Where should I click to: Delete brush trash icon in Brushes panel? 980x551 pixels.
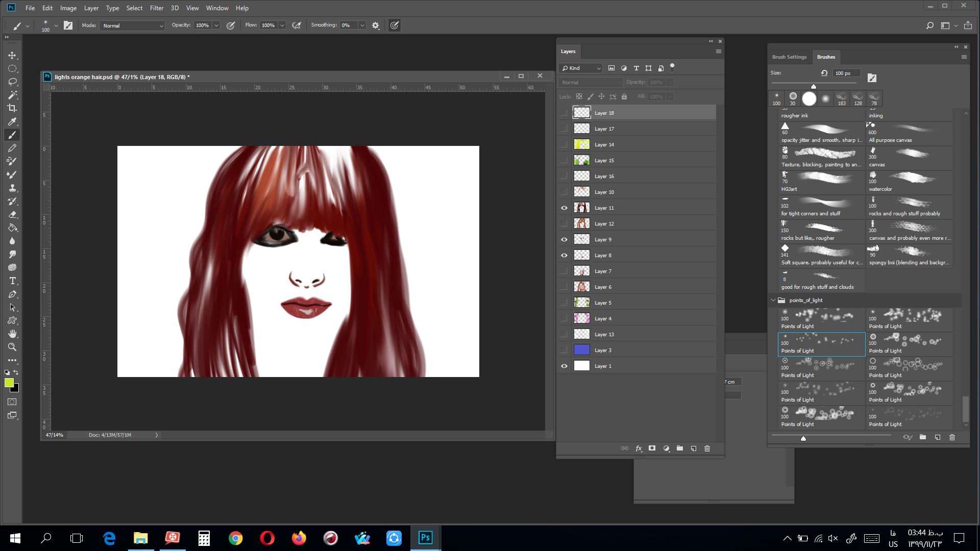(x=952, y=437)
